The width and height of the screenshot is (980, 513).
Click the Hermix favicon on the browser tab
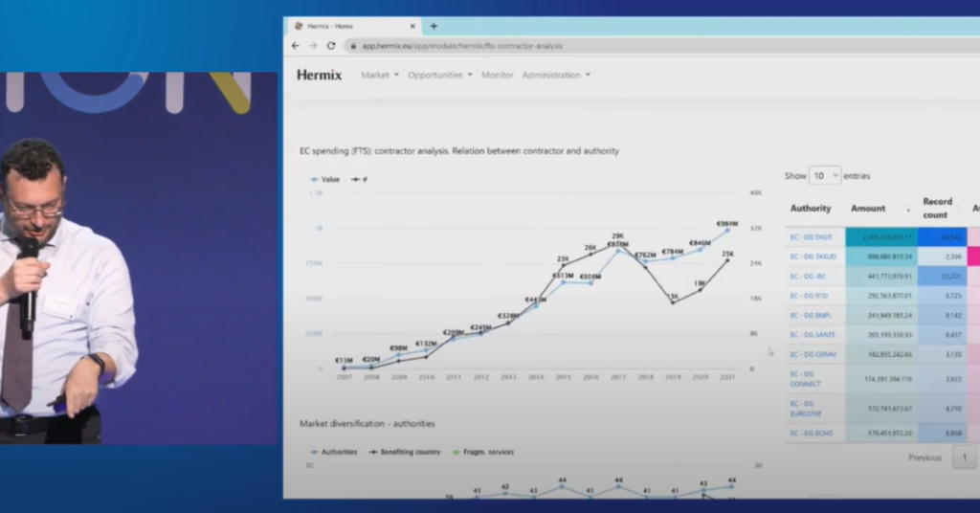299,26
